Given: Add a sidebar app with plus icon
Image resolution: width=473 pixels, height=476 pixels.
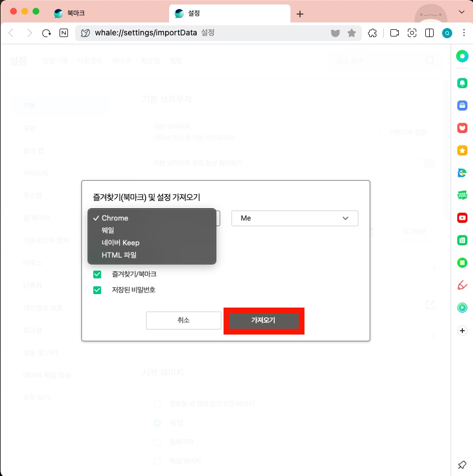Looking at the screenshot, I should point(462,331).
